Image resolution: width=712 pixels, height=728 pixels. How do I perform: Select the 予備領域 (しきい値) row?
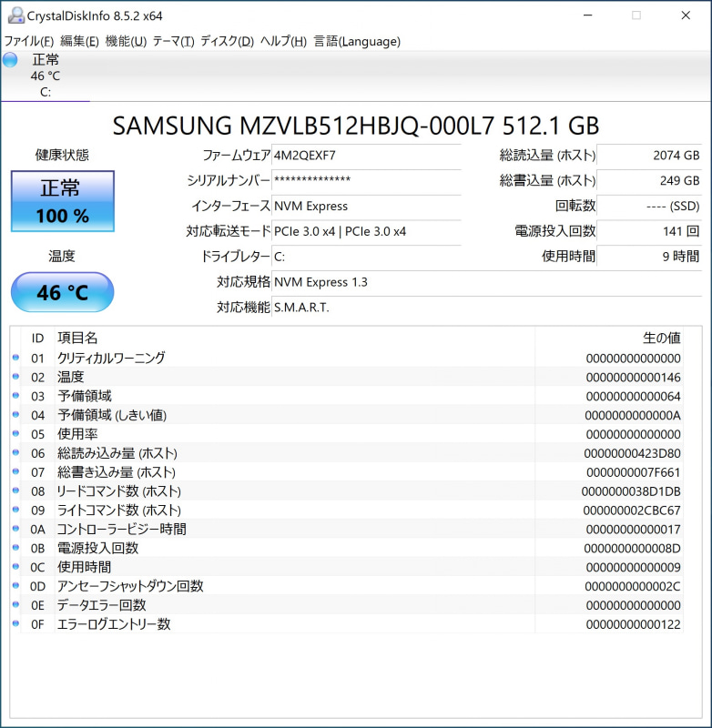tap(347, 415)
